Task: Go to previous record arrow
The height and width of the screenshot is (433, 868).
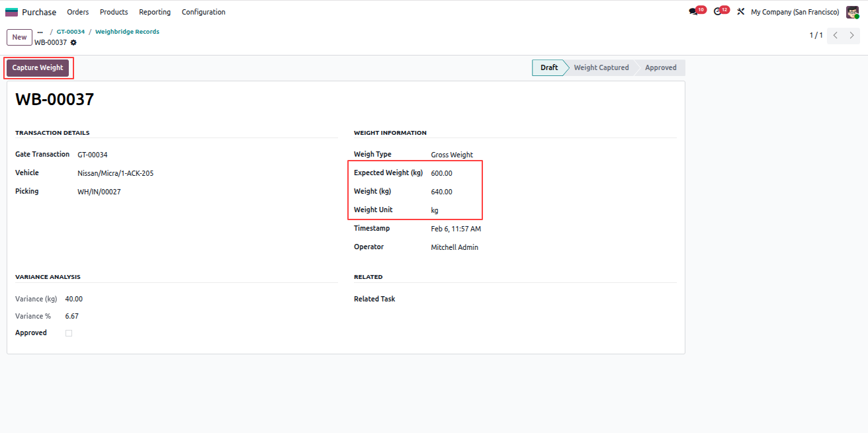Action: 836,36
